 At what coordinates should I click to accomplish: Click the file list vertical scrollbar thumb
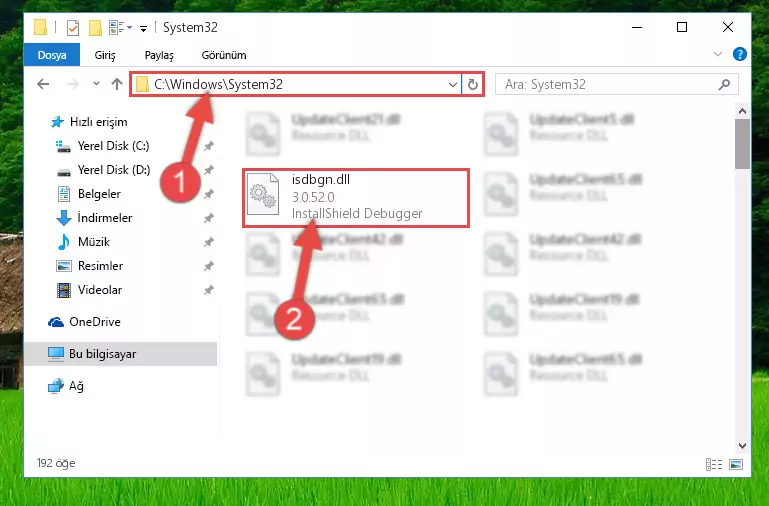pyautogui.click(x=743, y=144)
